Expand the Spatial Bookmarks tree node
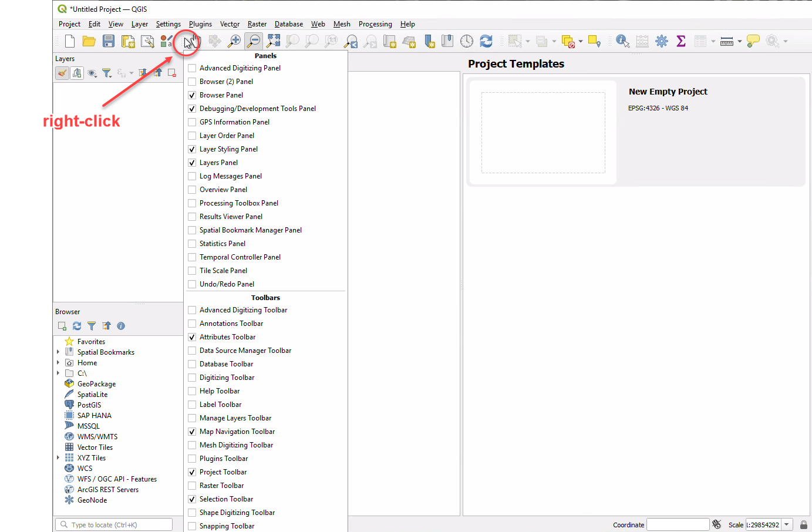This screenshot has width=812, height=532. (58, 352)
